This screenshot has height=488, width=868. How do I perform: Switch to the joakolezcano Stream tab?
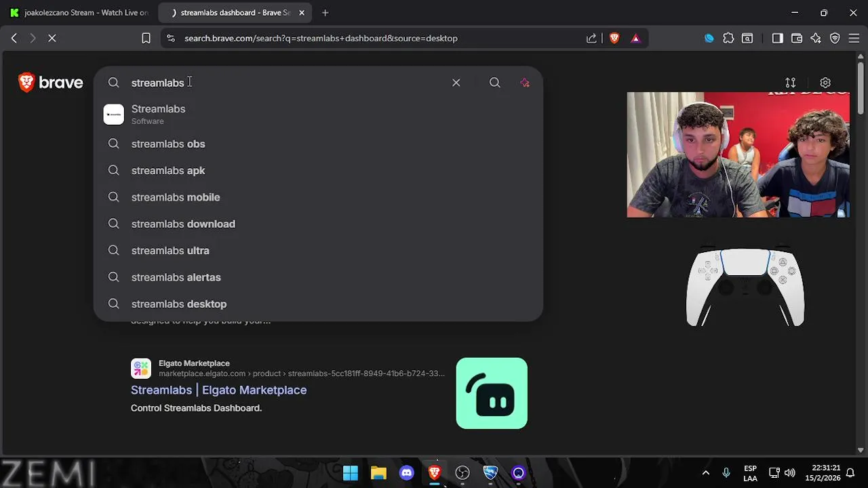click(x=79, y=13)
